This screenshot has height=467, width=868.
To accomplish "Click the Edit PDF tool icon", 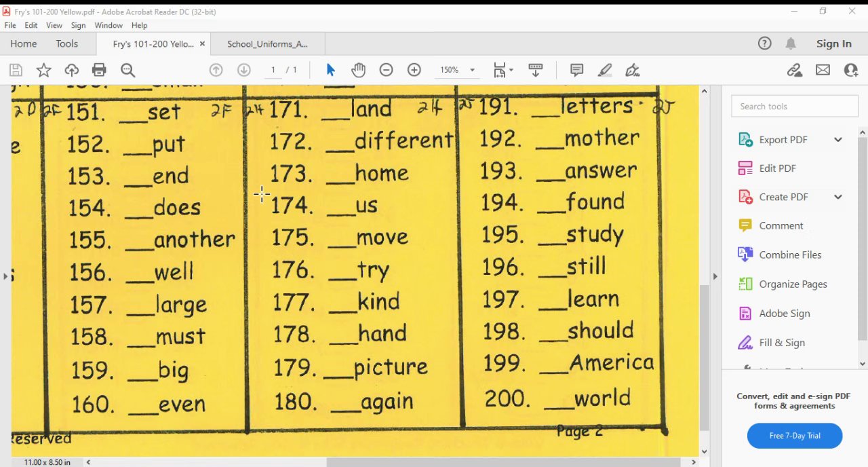I will click(745, 168).
